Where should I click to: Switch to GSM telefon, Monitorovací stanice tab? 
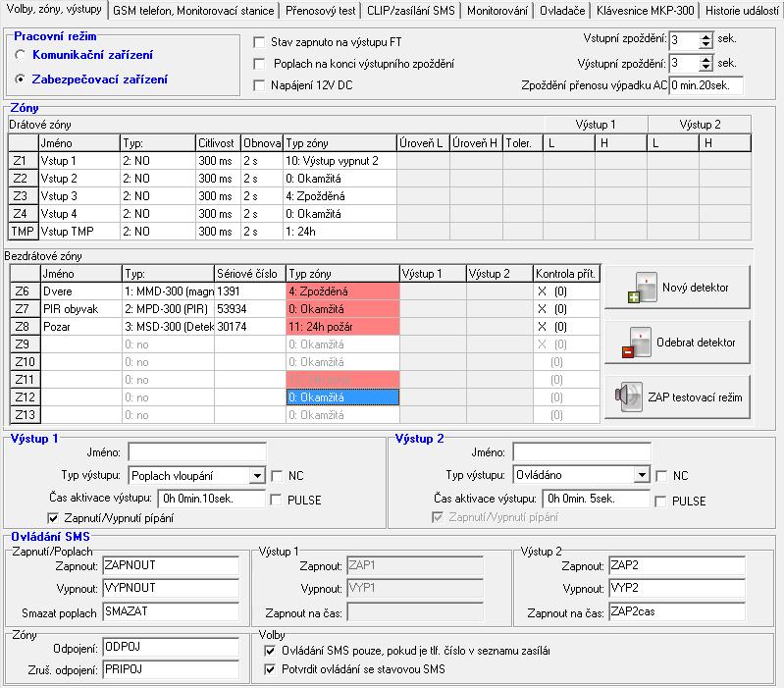click(193, 11)
